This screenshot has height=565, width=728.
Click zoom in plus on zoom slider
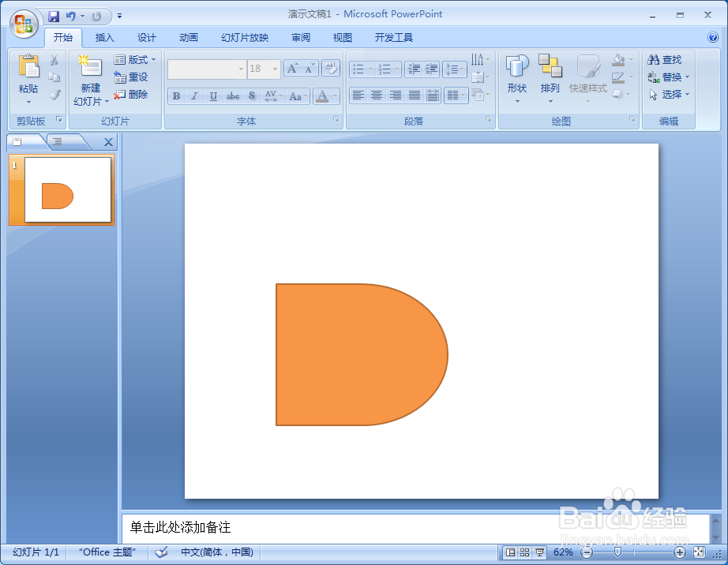[x=679, y=552]
